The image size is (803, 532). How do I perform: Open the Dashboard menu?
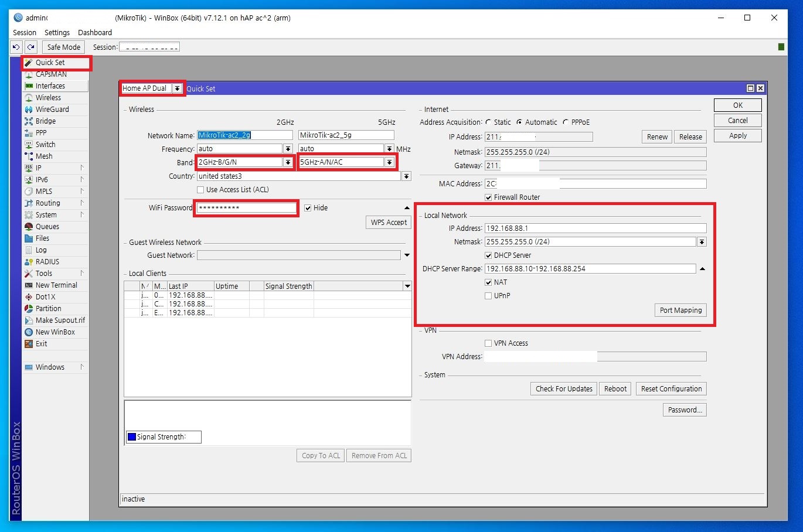pyautogui.click(x=95, y=33)
